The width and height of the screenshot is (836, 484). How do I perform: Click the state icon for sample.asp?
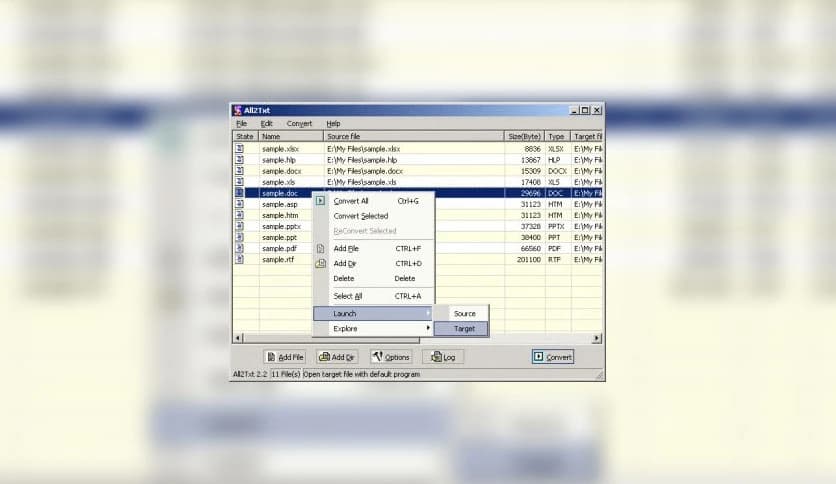pyautogui.click(x=239, y=204)
